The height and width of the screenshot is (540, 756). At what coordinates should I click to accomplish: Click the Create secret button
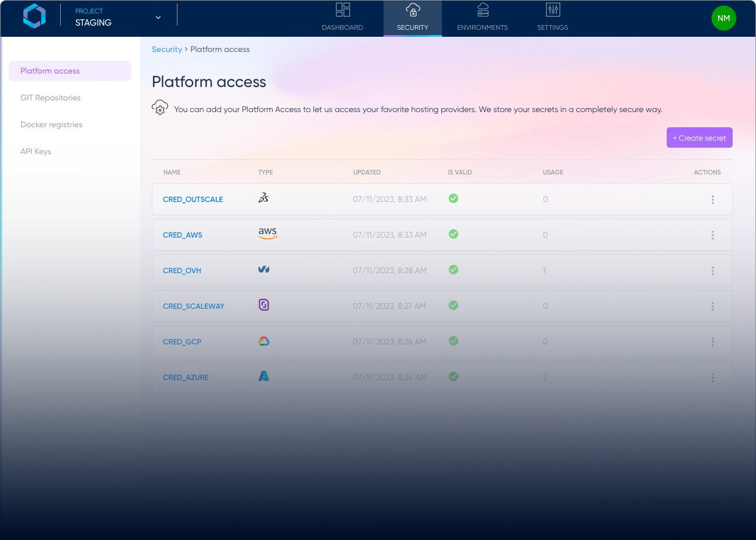point(699,137)
